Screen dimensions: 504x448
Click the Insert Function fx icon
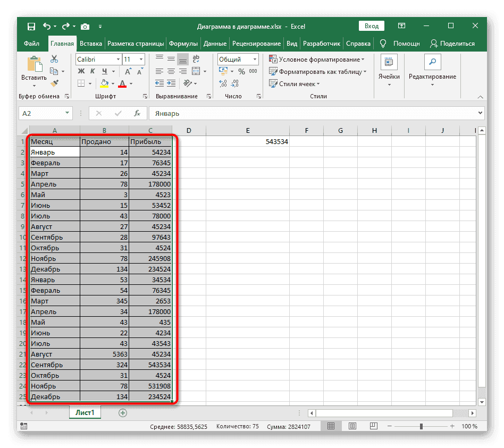tap(137, 113)
